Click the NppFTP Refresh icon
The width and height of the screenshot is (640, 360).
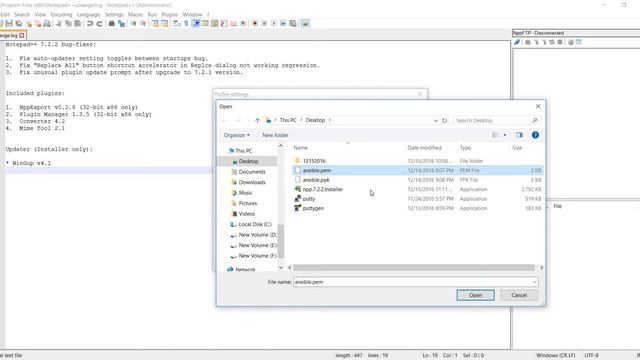(551, 42)
